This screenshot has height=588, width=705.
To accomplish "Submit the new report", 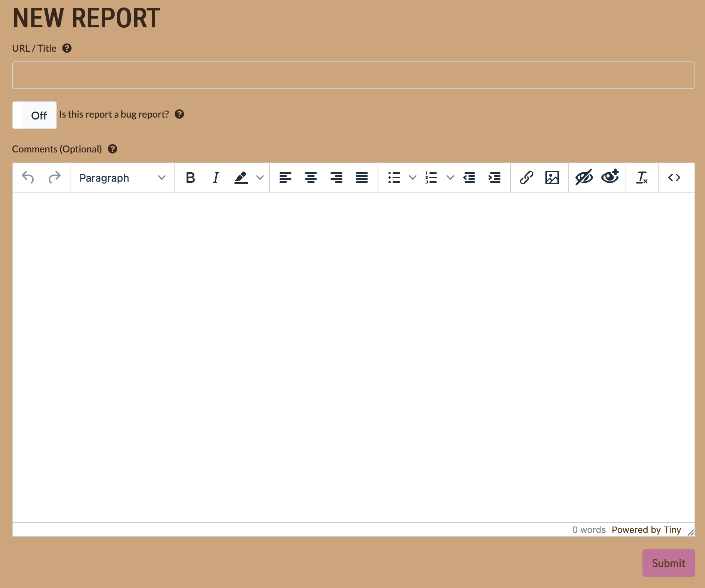I will [669, 563].
